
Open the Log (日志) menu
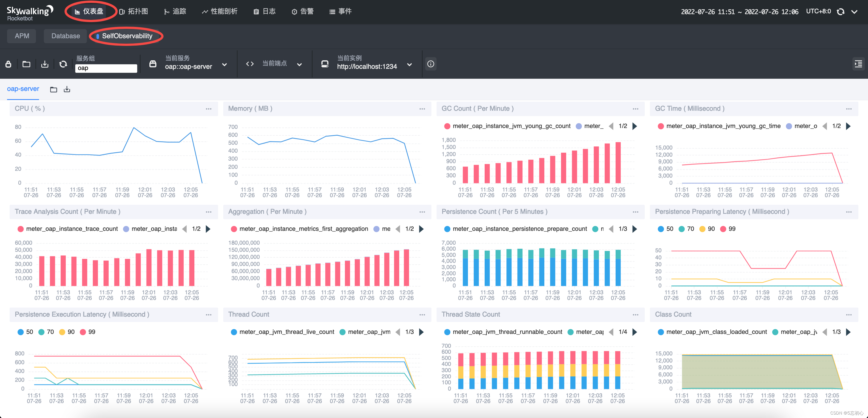click(265, 12)
